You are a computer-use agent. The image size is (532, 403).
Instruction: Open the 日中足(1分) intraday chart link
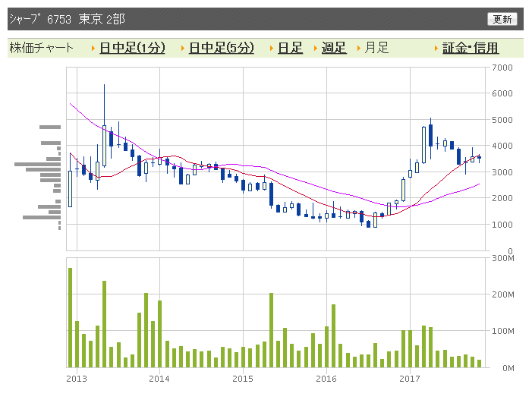(132, 48)
